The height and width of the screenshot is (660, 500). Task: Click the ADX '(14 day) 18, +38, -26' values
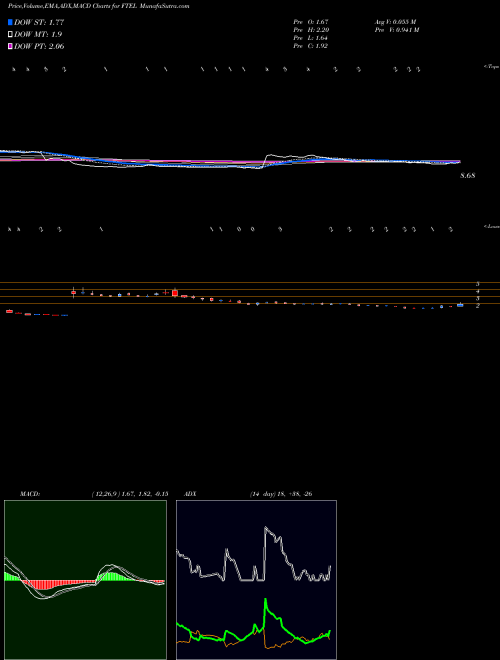(x=280, y=494)
